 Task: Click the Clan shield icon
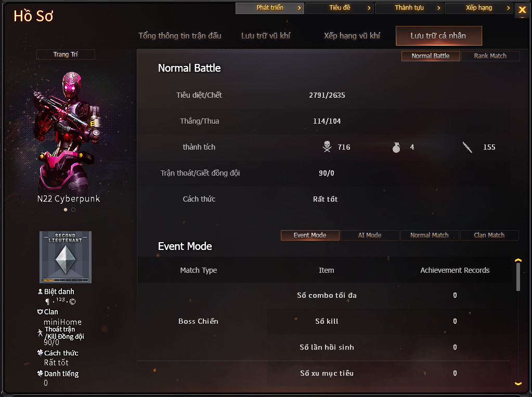(40, 312)
